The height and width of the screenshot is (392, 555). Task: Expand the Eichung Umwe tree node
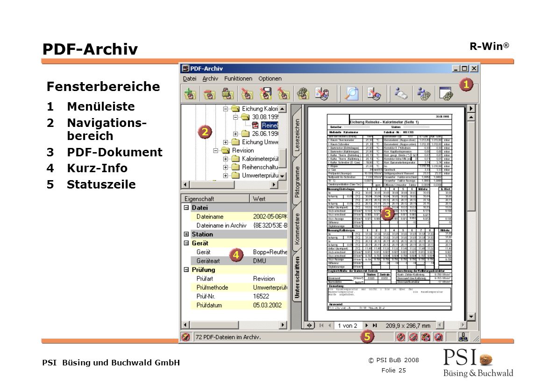tap(226, 142)
